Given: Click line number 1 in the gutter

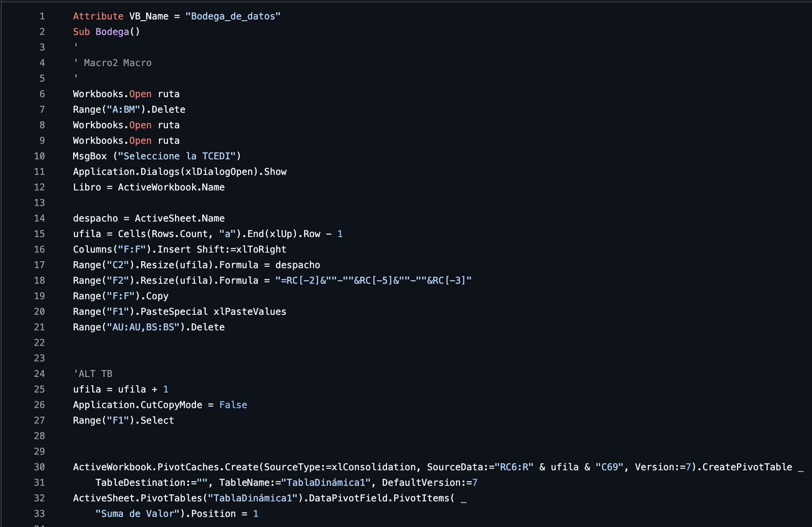Looking at the screenshot, I should [42, 16].
